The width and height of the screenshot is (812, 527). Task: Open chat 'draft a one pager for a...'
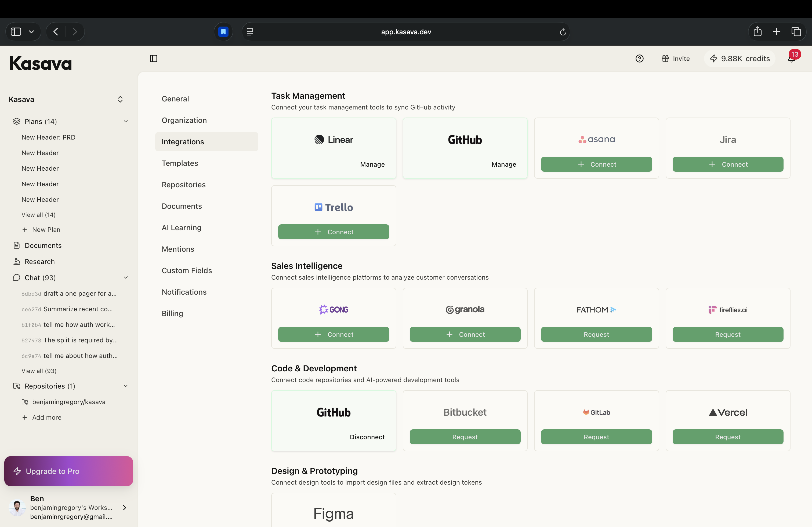coord(69,294)
